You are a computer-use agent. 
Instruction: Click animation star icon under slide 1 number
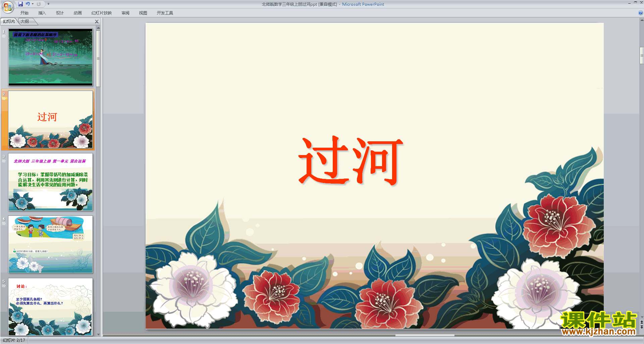click(x=4, y=36)
